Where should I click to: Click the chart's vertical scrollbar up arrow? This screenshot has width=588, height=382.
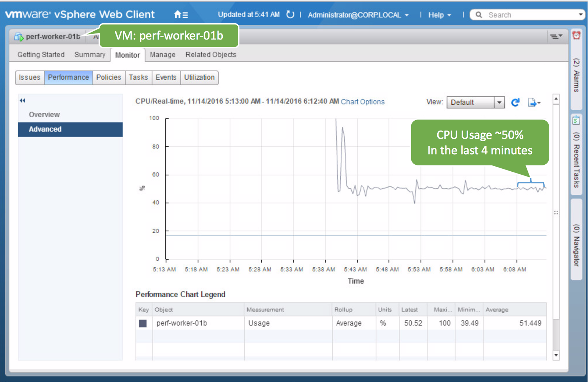click(x=556, y=99)
